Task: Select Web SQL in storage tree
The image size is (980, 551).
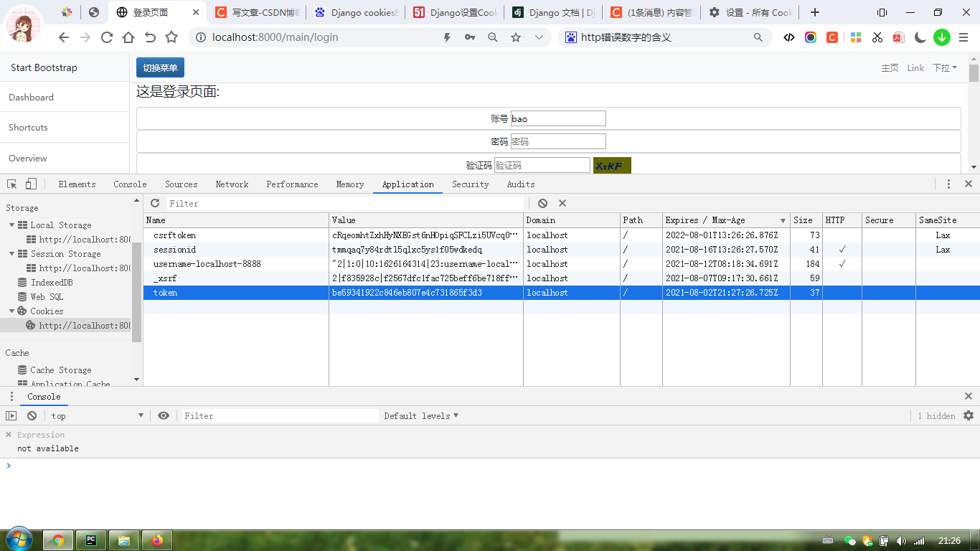Action: click(47, 296)
